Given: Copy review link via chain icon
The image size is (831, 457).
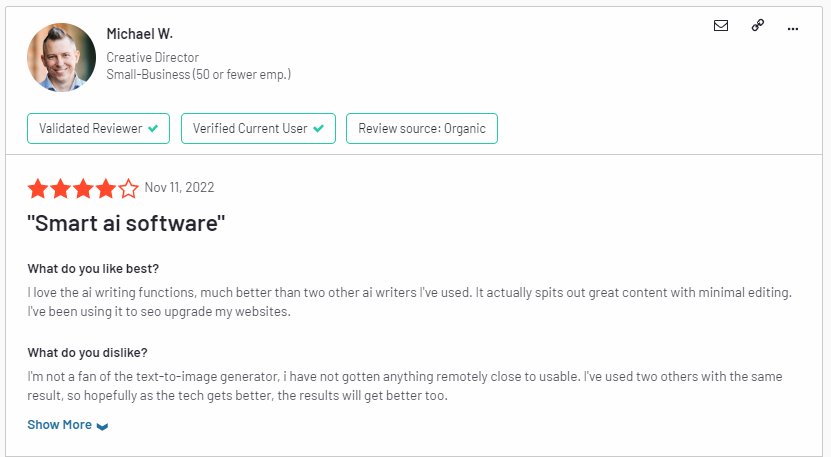Looking at the screenshot, I should (758, 25).
